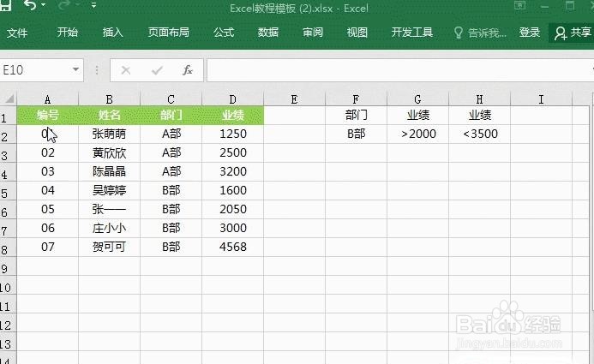Select the cell with value 4568
594x364 pixels.
click(232, 247)
